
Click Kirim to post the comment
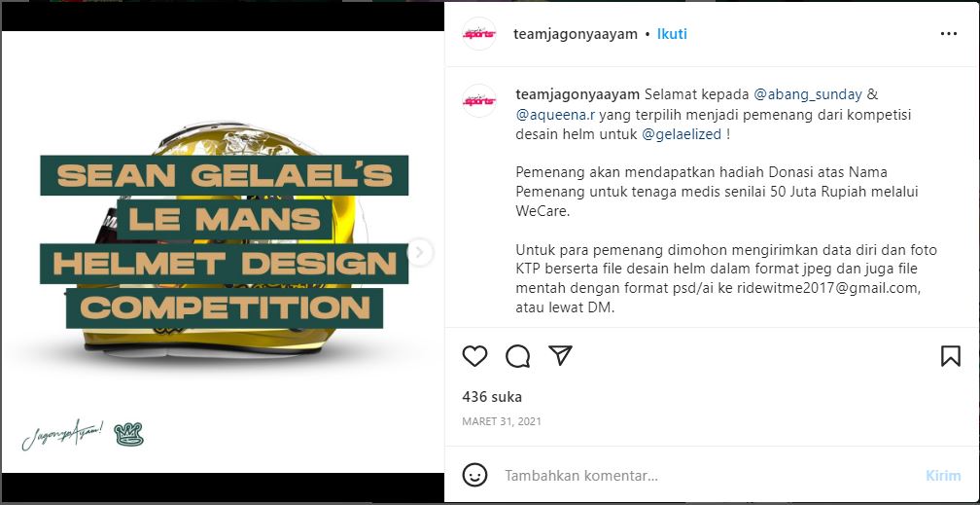coord(943,476)
